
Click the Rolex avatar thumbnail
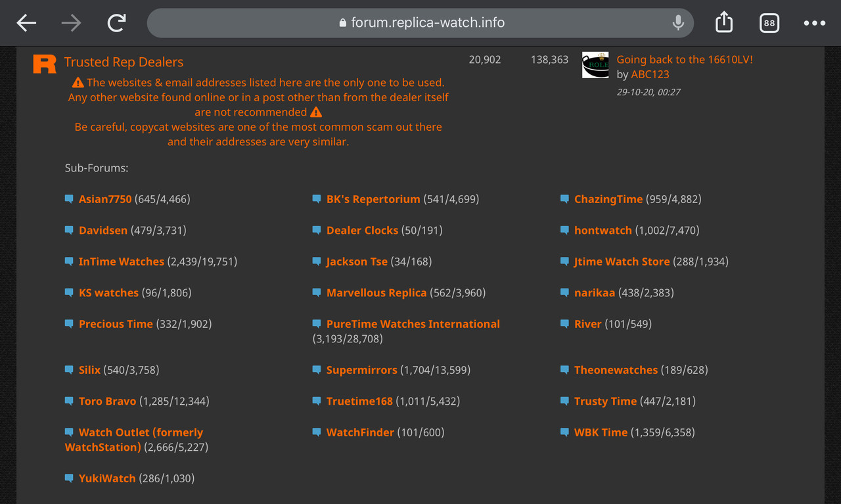click(595, 65)
